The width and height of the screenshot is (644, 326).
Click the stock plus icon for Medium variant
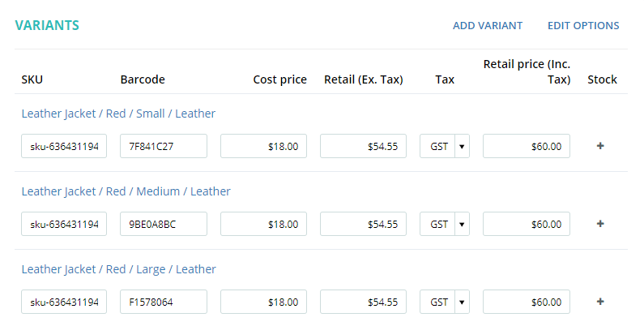click(x=600, y=224)
